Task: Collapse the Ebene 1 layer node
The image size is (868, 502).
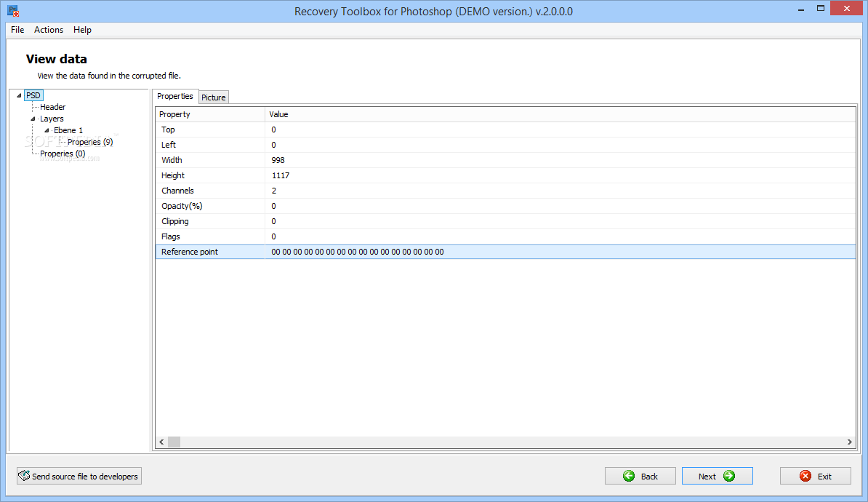Action: click(x=47, y=130)
